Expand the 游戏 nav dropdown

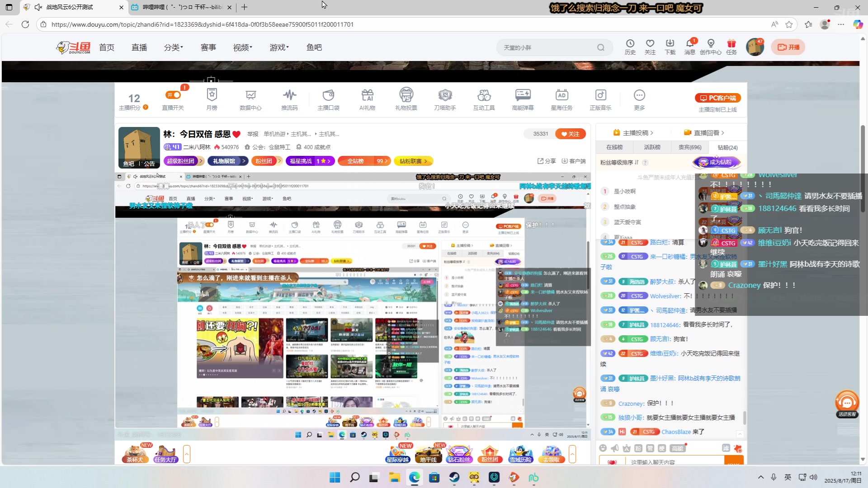(279, 47)
